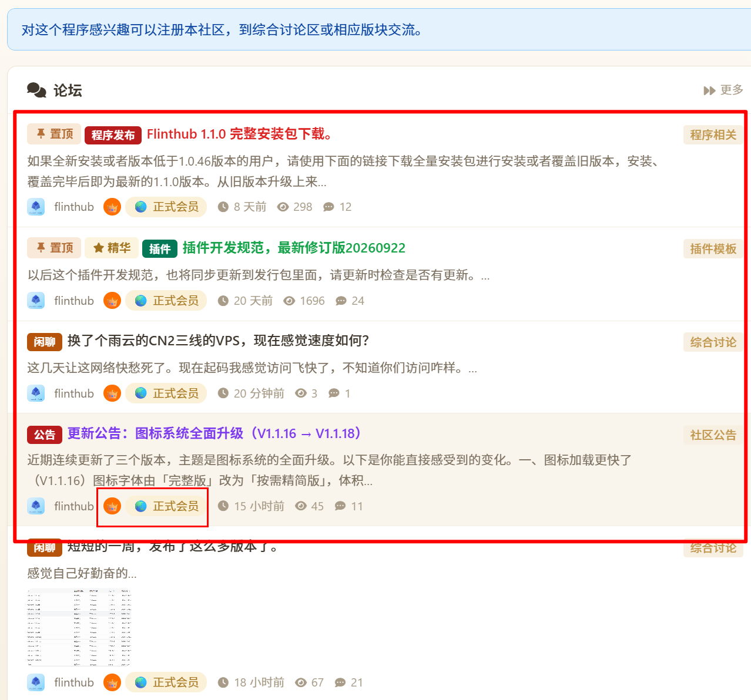Click the comment icon beside 24
The height and width of the screenshot is (700, 751).
pyautogui.click(x=341, y=301)
